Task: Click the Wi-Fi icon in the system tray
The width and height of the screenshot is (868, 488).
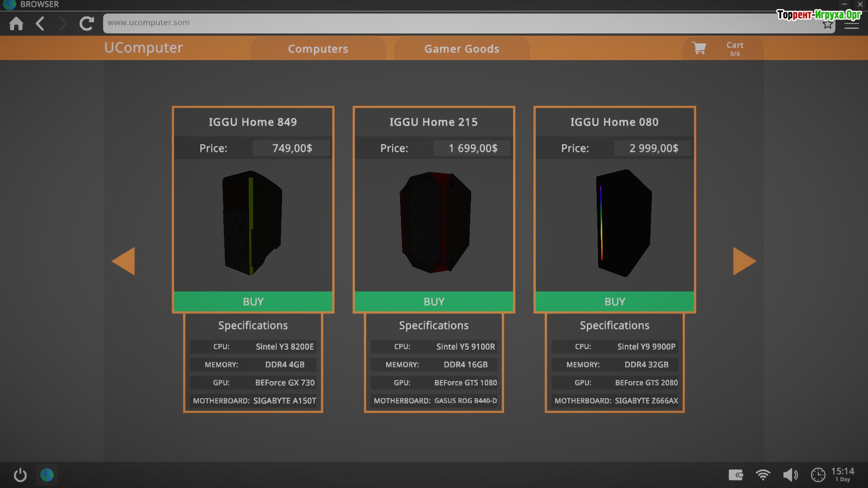Action: [x=763, y=475]
